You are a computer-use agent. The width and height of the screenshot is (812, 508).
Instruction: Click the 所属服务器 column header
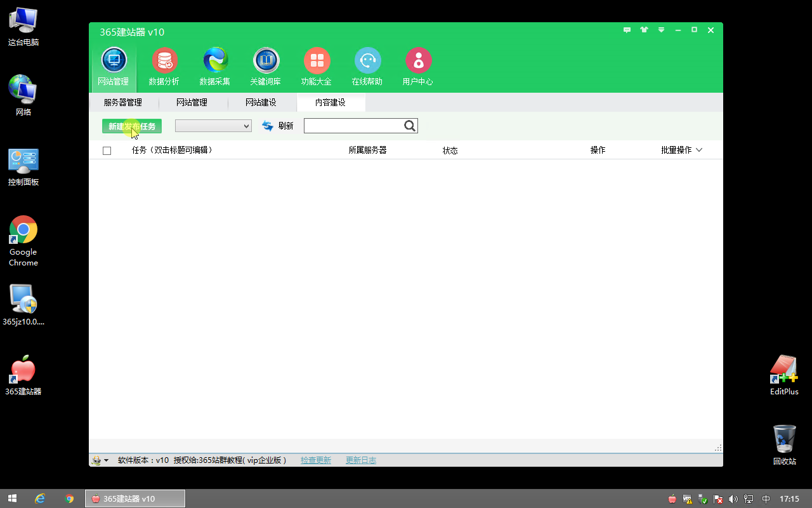point(367,150)
